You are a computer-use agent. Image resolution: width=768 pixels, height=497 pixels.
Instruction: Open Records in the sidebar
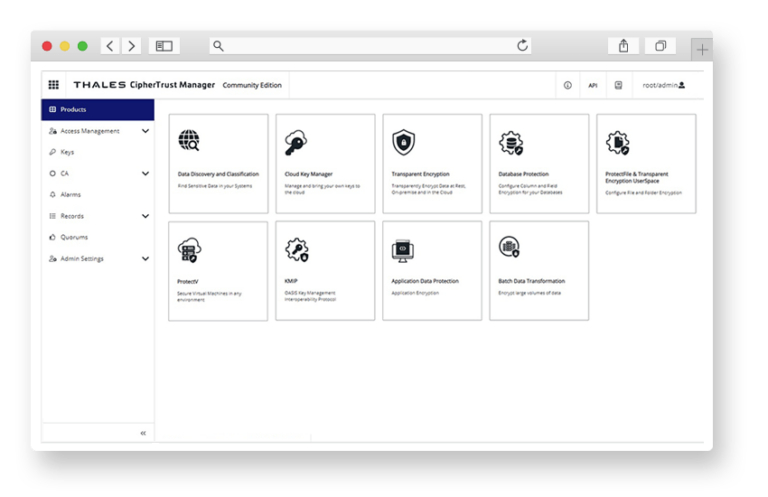point(72,216)
